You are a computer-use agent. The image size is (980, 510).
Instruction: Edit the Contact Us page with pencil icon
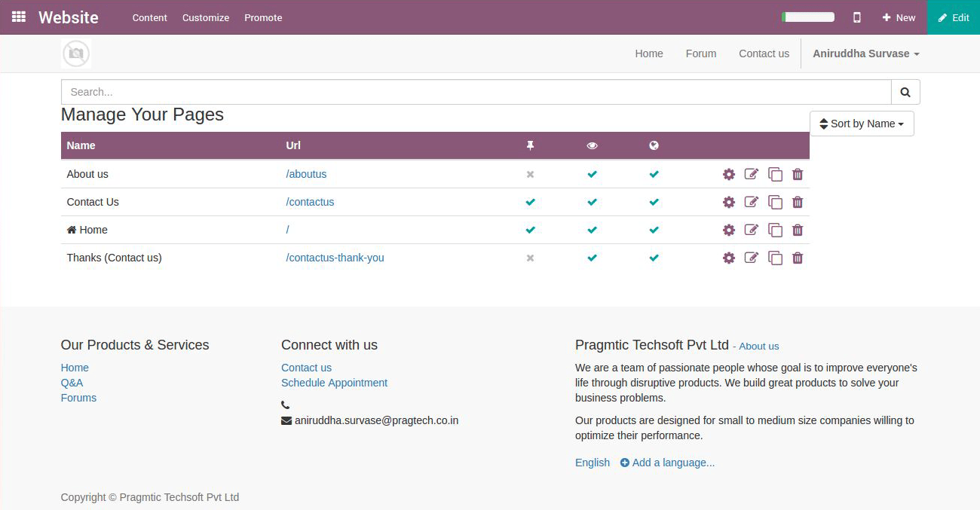[x=752, y=202]
